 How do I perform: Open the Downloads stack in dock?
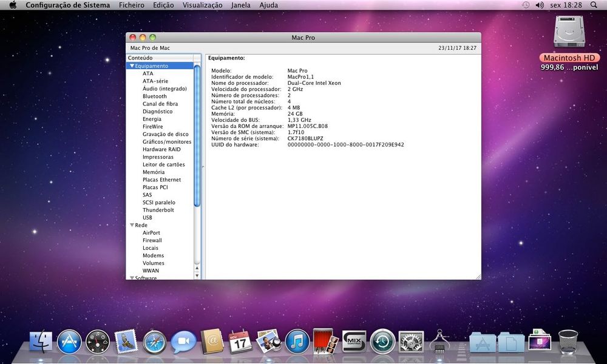pyautogui.click(x=539, y=340)
